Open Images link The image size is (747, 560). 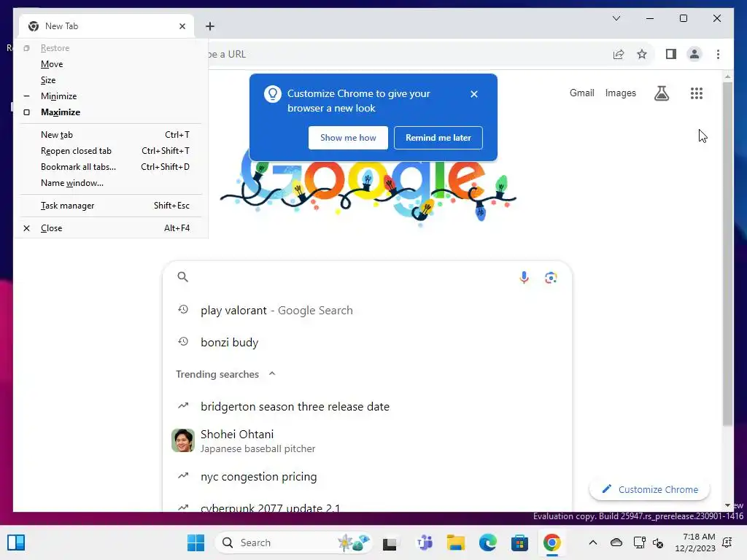(x=620, y=93)
